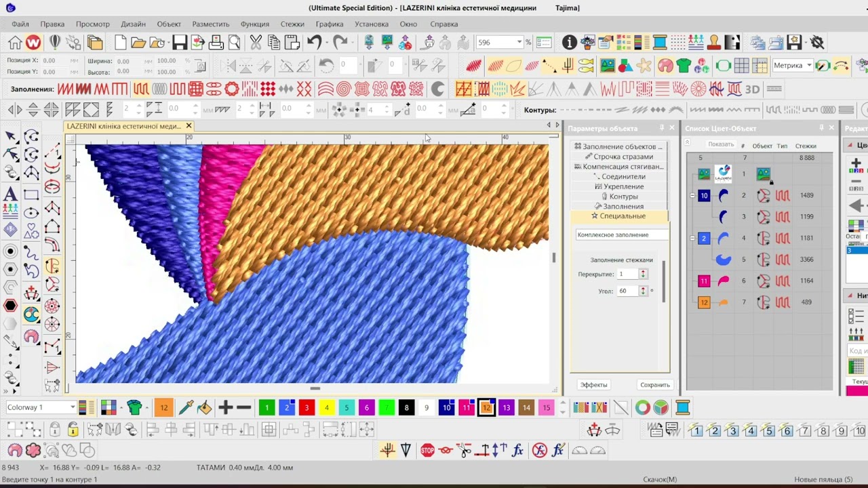Image resolution: width=868 pixels, height=488 pixels.
Task: Choose the spiral fill pattern icon
Action: pos(344,89)
